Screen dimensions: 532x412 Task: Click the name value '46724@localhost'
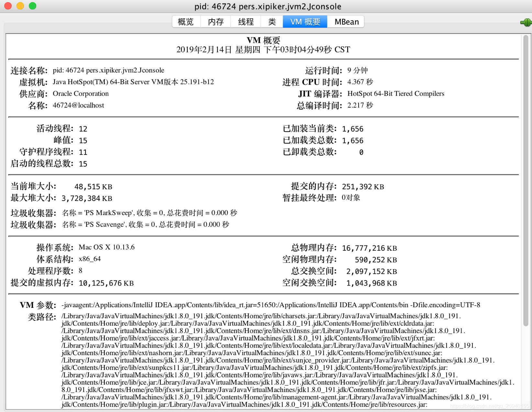78,105
